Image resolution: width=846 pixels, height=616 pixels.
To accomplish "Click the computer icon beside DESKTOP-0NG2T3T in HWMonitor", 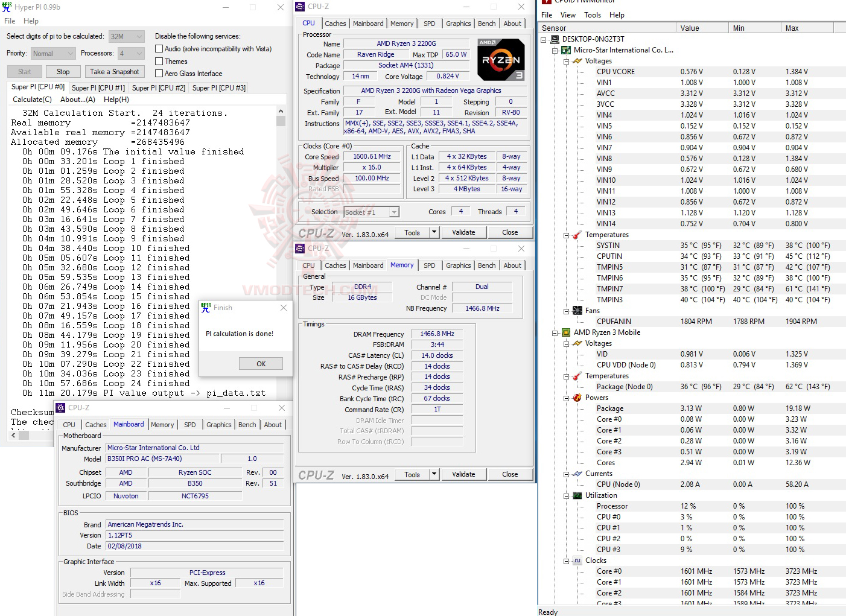I will (x=555, y=39).
